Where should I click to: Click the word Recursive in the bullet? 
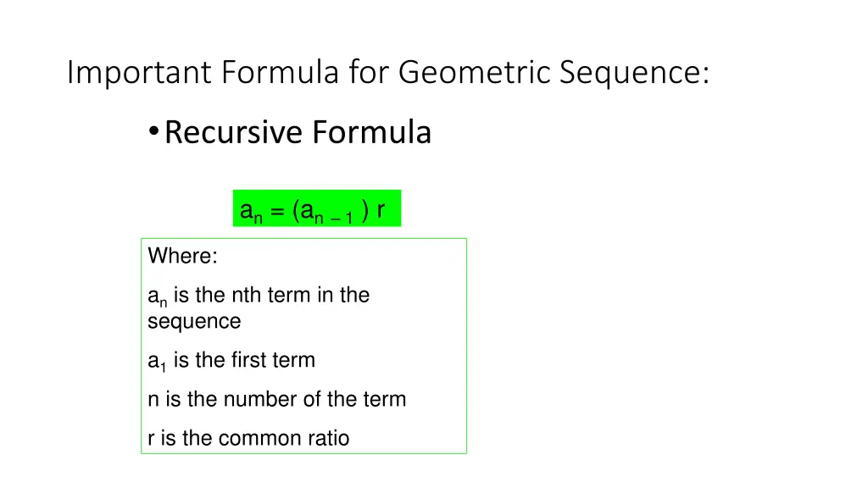(x=233, y=132)
